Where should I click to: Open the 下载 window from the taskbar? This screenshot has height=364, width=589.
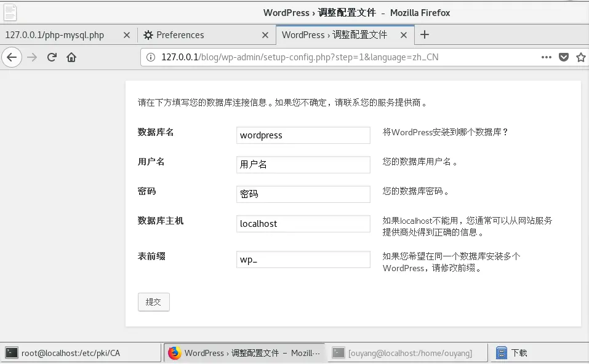coord(540,353)
